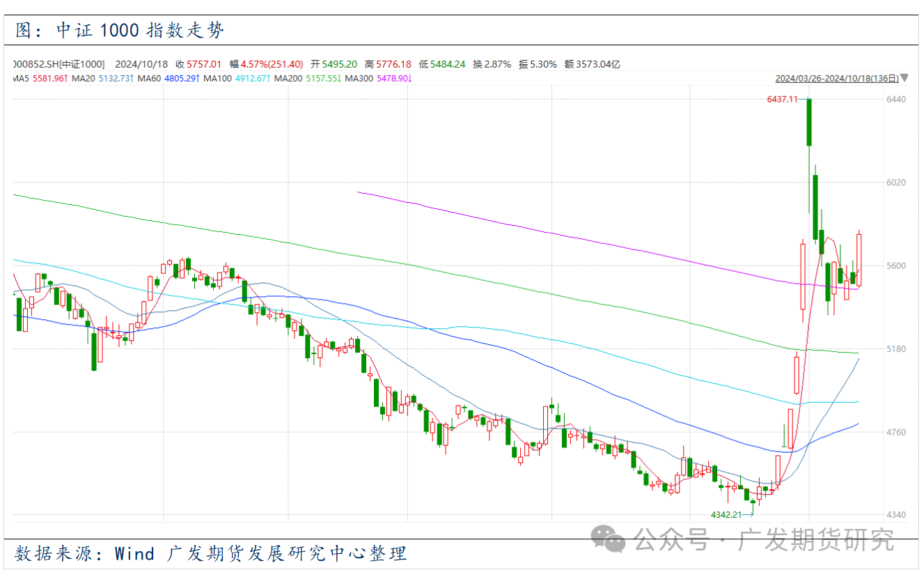Screen dimensions: 924x577
Task: Click the chart title 图：中证 1000 指数走势
Action: [120, 31]
